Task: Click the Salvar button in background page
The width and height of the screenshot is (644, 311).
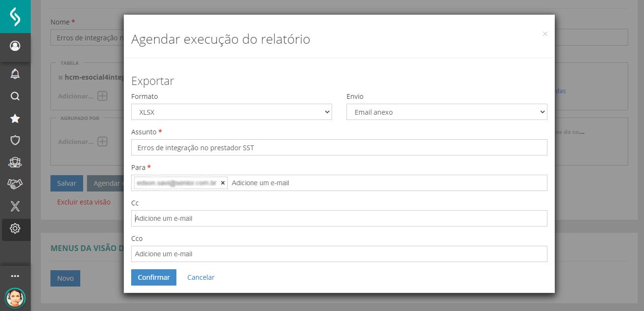Action: click(67, 183)
